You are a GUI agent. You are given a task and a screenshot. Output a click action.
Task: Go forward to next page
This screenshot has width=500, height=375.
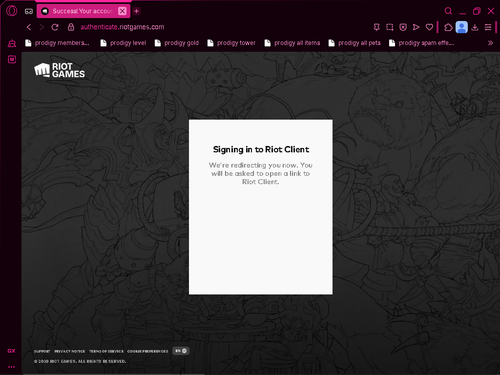coord(42,27)
